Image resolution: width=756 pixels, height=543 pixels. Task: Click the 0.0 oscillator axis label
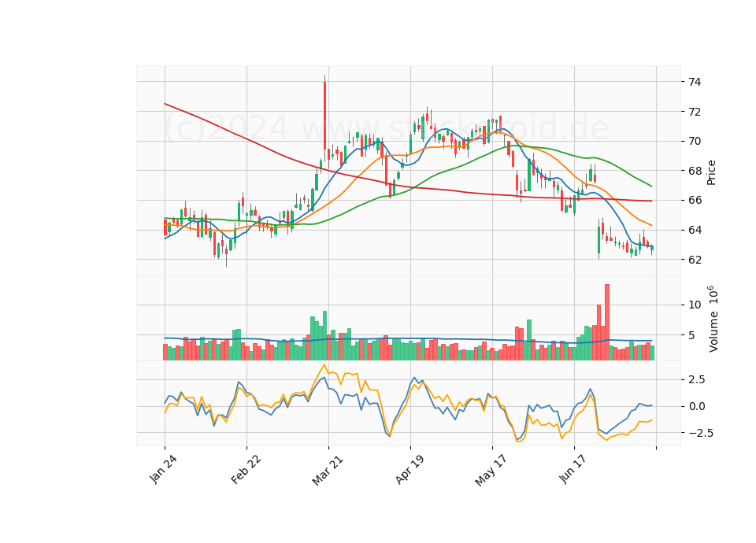(697, 406)
